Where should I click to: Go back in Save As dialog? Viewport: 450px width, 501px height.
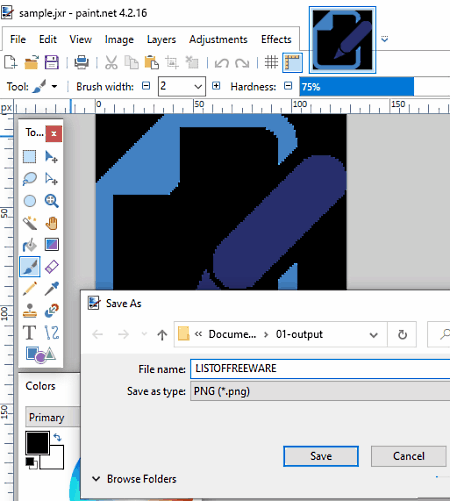98,334
